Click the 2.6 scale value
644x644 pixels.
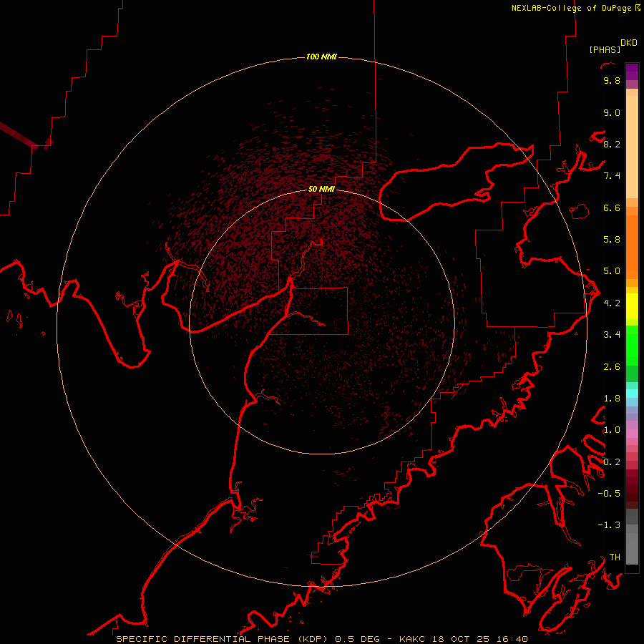[x=612, y=367]
